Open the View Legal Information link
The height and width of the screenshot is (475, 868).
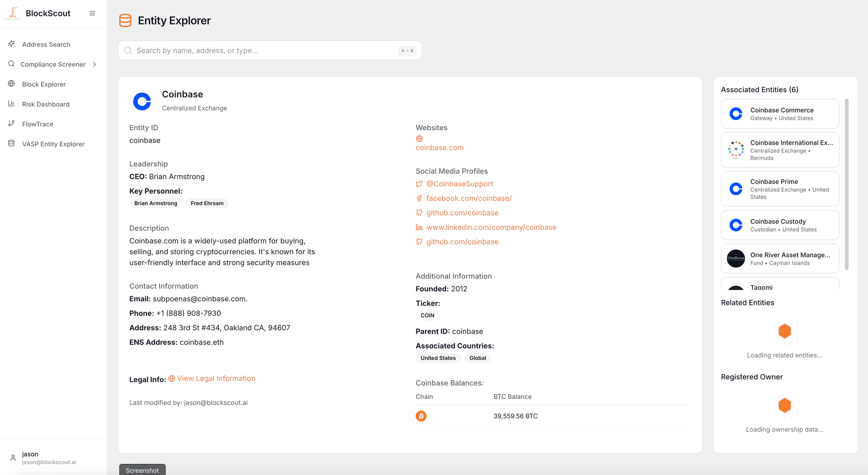[x=216, y=378]
